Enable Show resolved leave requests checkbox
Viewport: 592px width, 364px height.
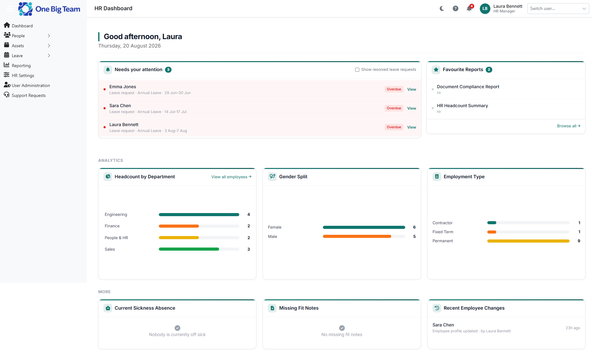pos(357,70)
